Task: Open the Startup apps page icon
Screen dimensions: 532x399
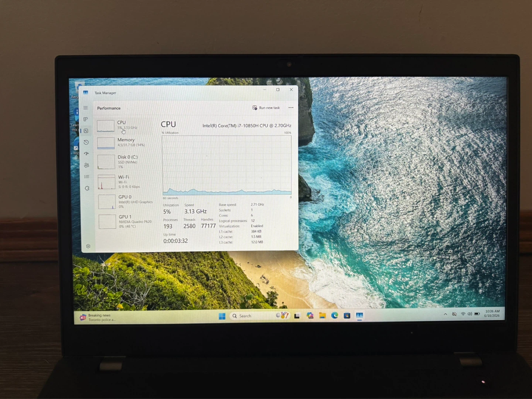Action: (x=86, y=153)
